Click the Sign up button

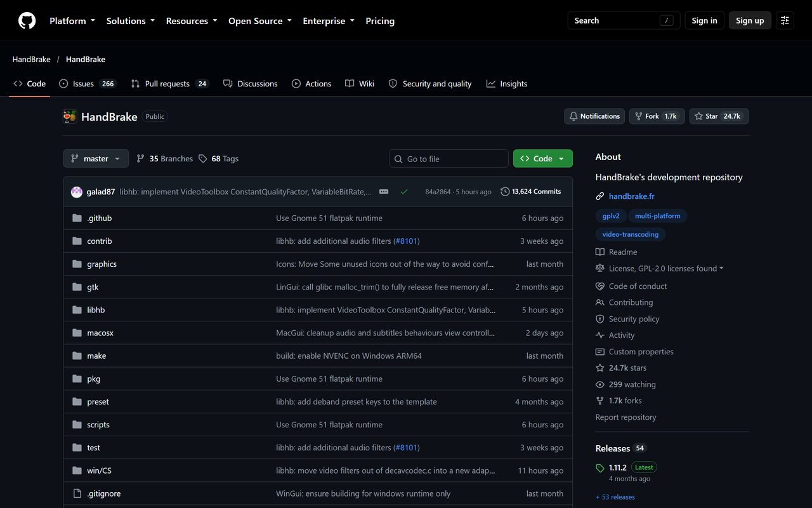coord(750,20)
